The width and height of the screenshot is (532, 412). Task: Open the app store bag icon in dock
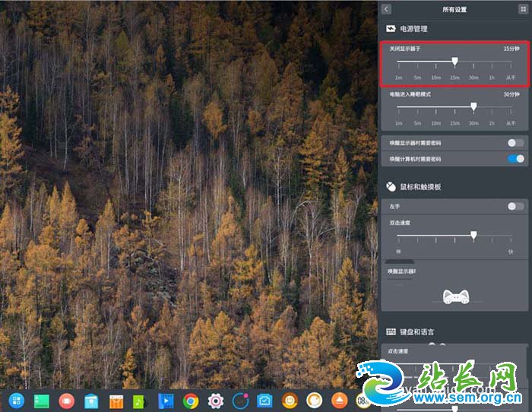click(90, 400)
